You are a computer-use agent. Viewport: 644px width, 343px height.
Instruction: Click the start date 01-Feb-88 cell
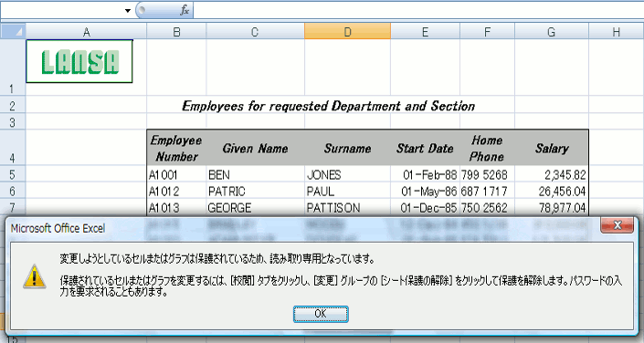tap(425, 175)
